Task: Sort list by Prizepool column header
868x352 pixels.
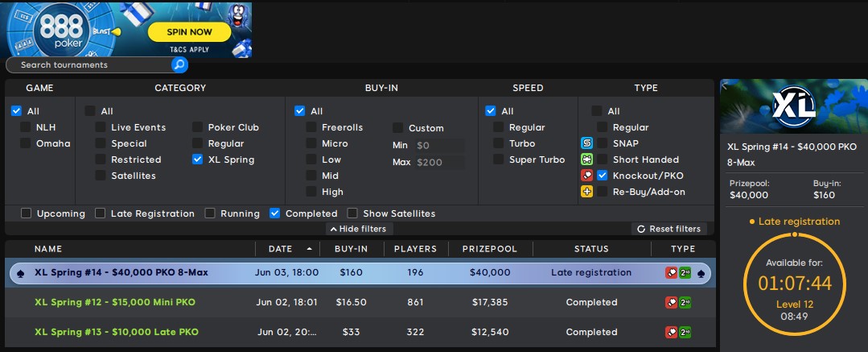Action: (490, 249)
